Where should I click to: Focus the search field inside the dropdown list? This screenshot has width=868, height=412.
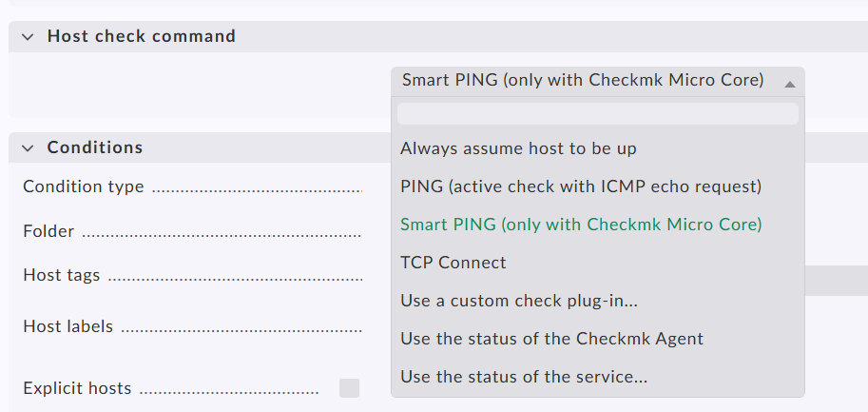597,114
